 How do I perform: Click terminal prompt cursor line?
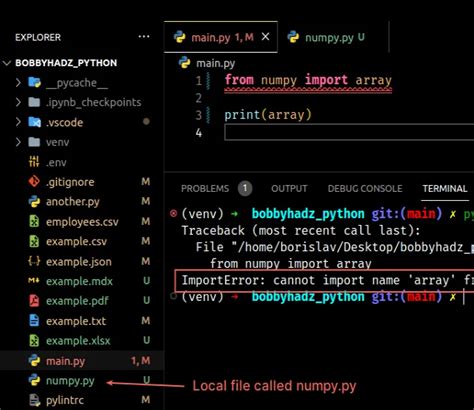point(322,297)
